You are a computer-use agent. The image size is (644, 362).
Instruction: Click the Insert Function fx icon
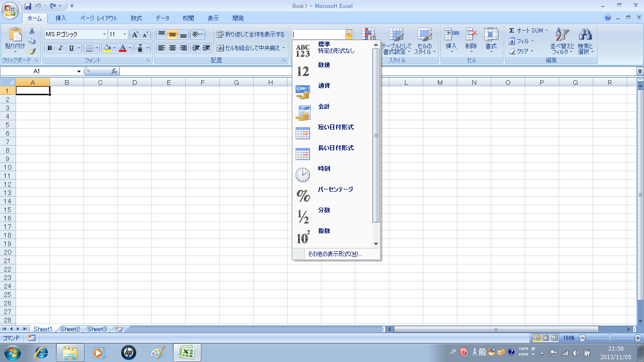[x=114, y=71]
